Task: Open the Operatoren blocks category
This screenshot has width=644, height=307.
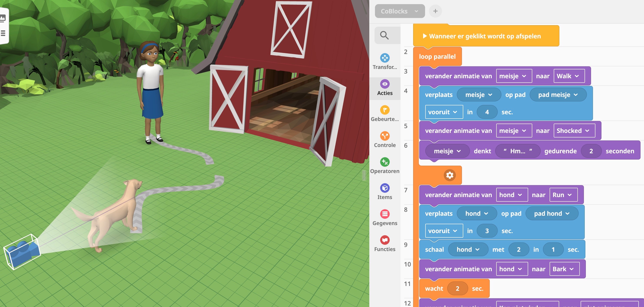Action: click(x=384, y=166)
